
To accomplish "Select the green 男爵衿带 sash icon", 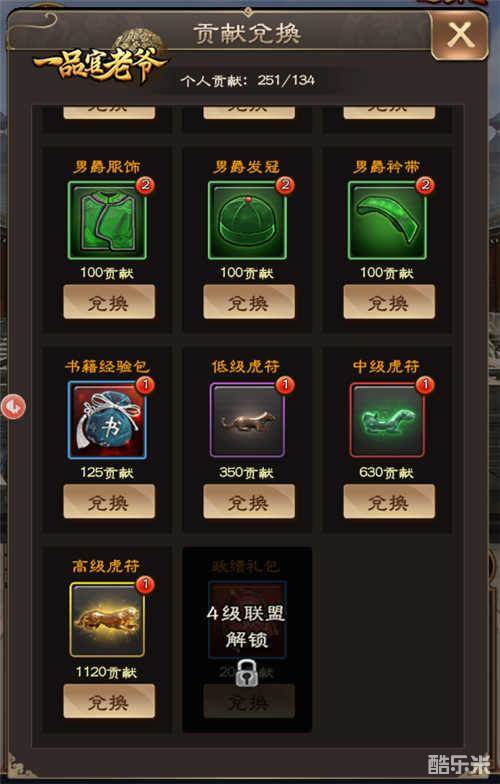I will tap(387, 220).
